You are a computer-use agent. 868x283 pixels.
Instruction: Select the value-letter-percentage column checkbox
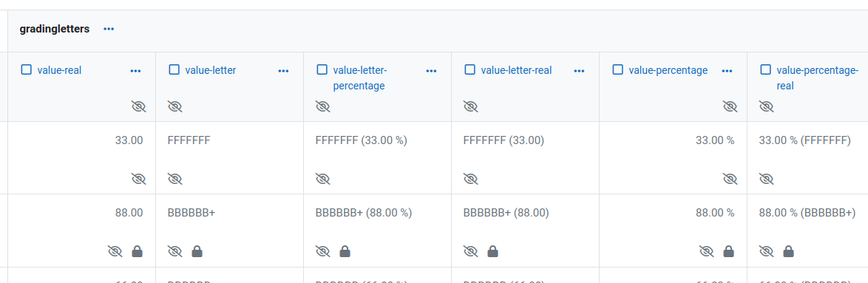click(322, 69)
